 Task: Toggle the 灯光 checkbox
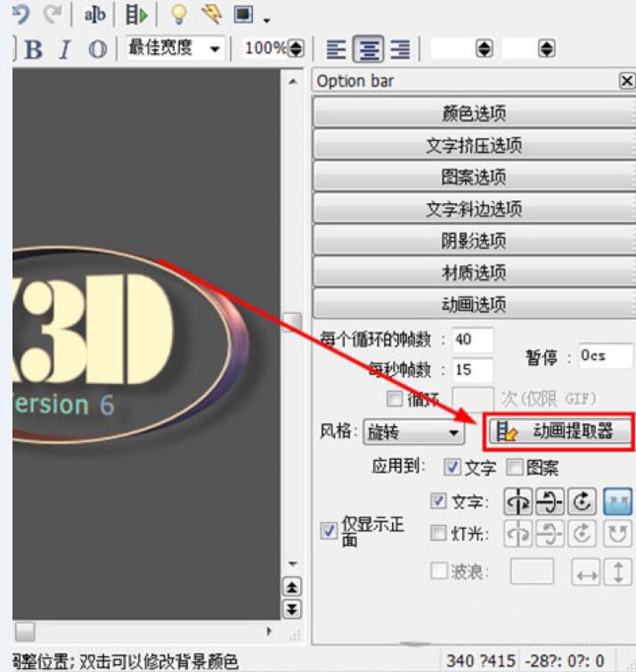pos(438,533)
